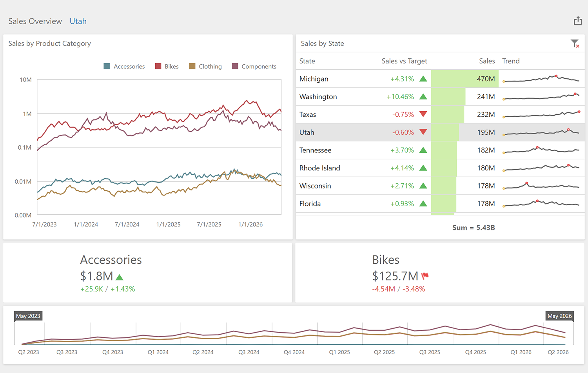Click the Components legend swatch
The image size is (588, 373).
tap(235, 66)
